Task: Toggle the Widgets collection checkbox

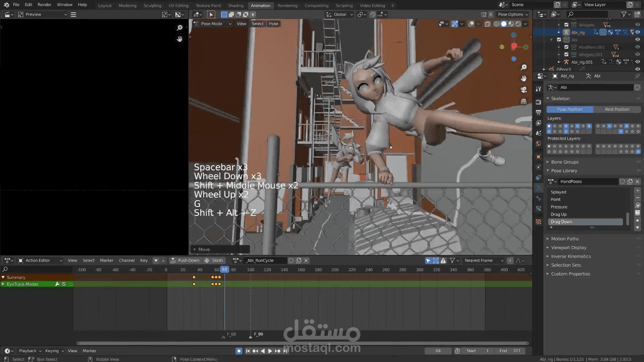Action: point(567,25)
